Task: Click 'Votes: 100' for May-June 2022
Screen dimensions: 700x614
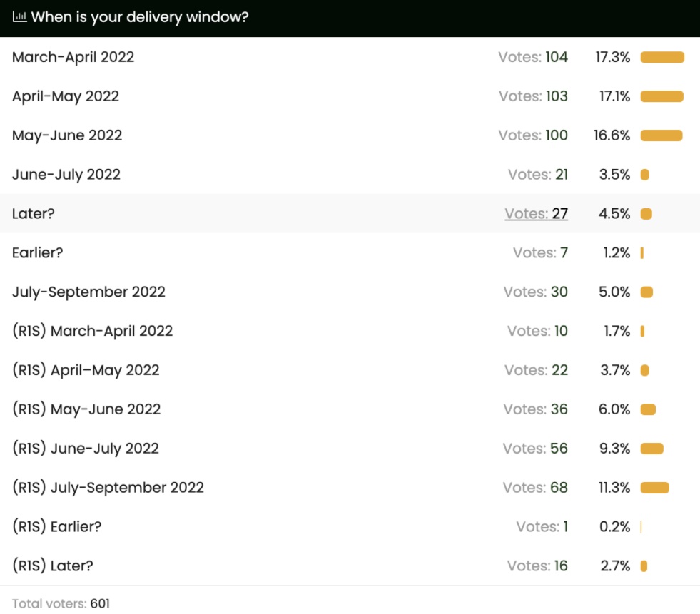Action: tap(533, 135)
